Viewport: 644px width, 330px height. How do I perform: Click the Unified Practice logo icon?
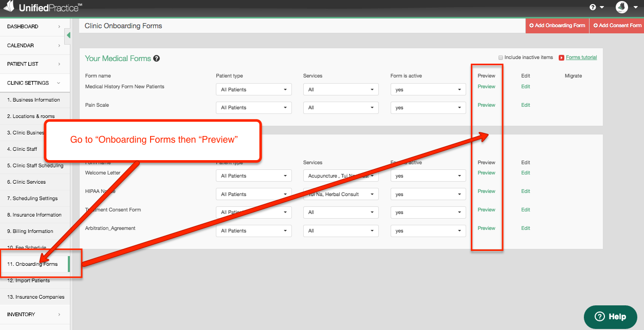point(9,7)
